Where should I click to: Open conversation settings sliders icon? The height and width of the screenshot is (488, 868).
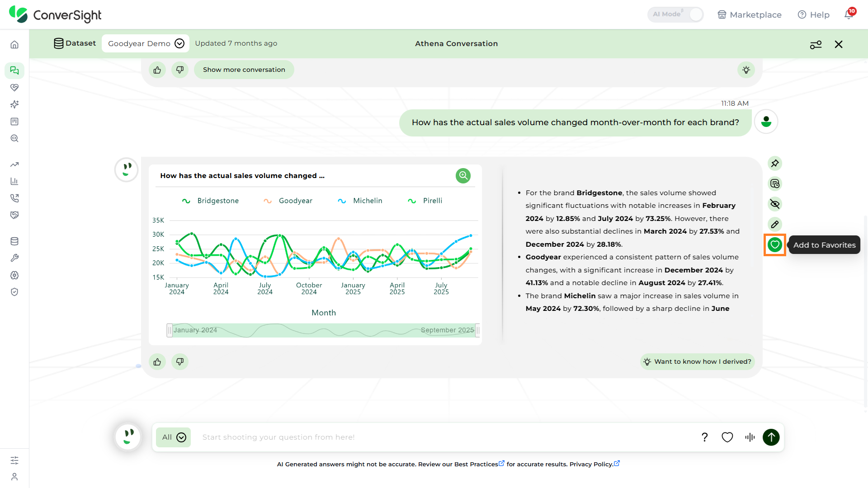coord(816,44)
